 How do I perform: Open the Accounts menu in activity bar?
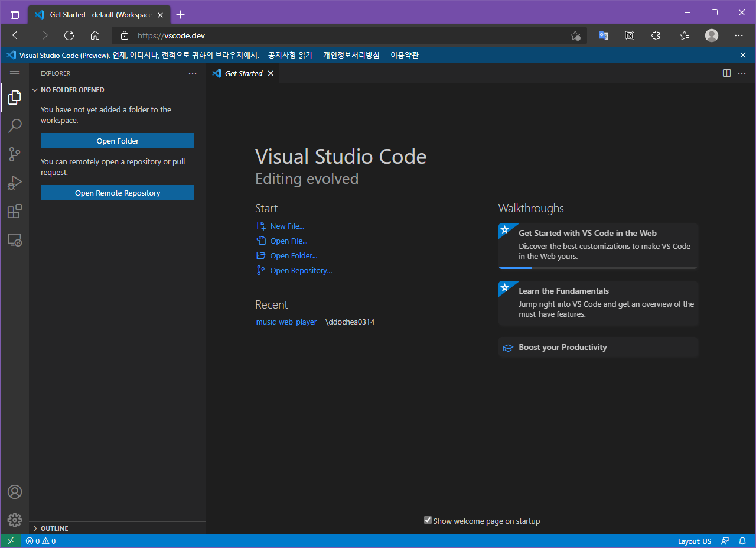15,492
